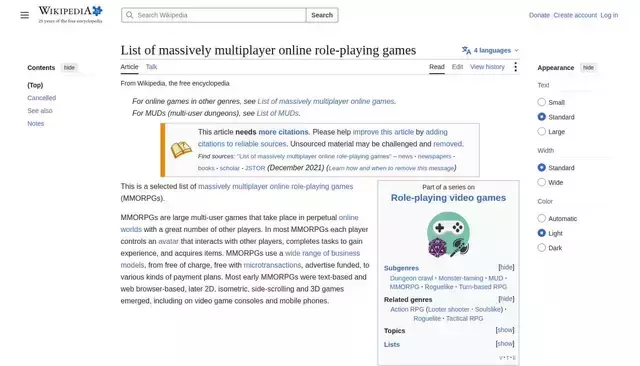640x366 pixels.
Task: Open the avatar link
Action: coord(168,241)
